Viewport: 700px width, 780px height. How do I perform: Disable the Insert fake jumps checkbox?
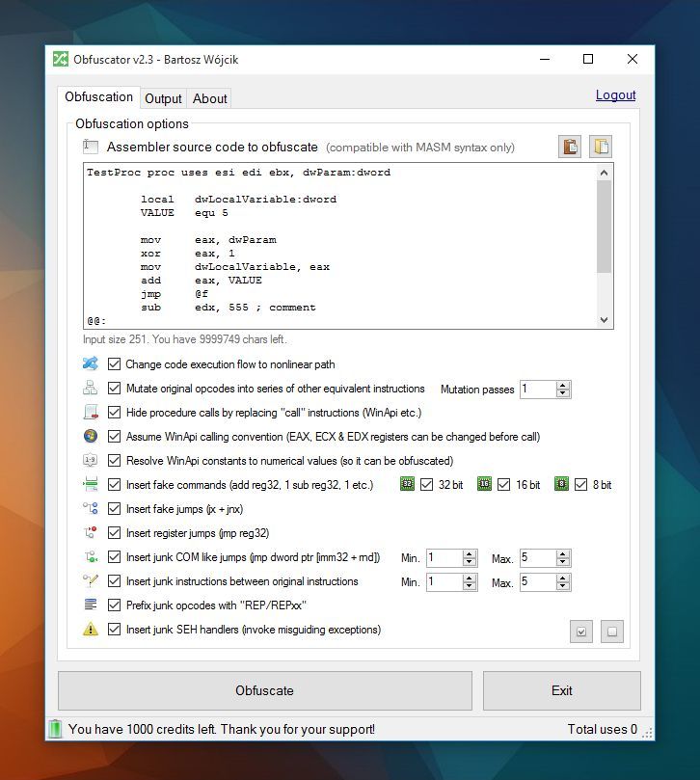pyautogui.click(x=115, y=509)
